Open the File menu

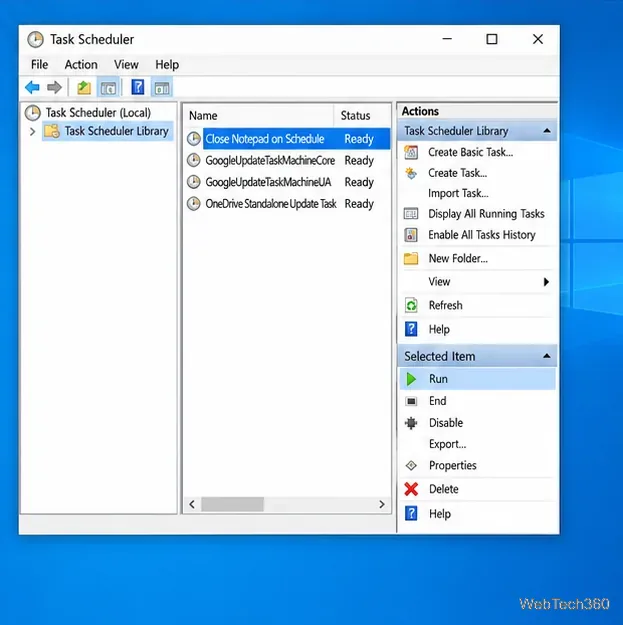(39, 65)
